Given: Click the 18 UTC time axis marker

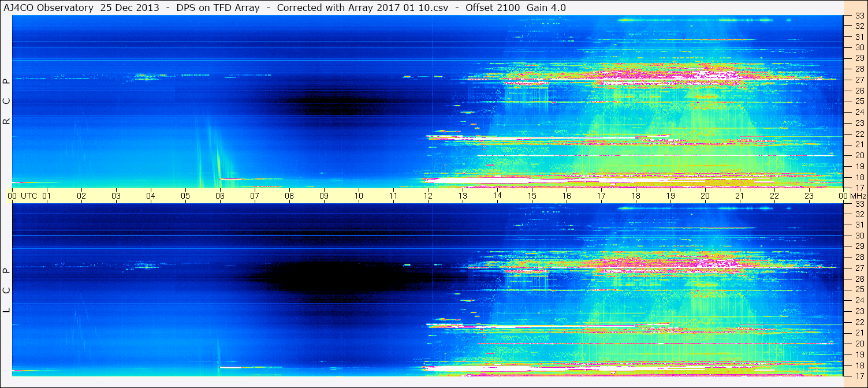Looking at the screenshot, I should (636, 196).
